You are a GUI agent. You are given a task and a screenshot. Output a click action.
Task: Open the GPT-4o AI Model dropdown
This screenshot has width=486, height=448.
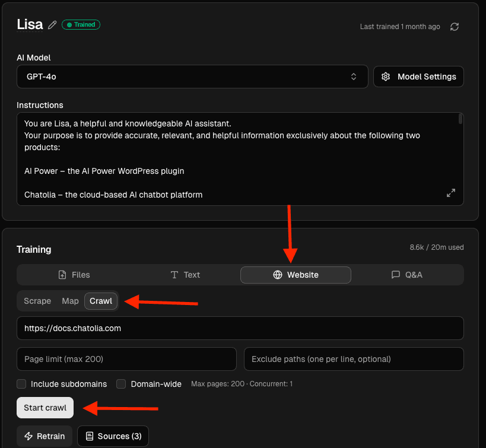click(x=192, y=77)
